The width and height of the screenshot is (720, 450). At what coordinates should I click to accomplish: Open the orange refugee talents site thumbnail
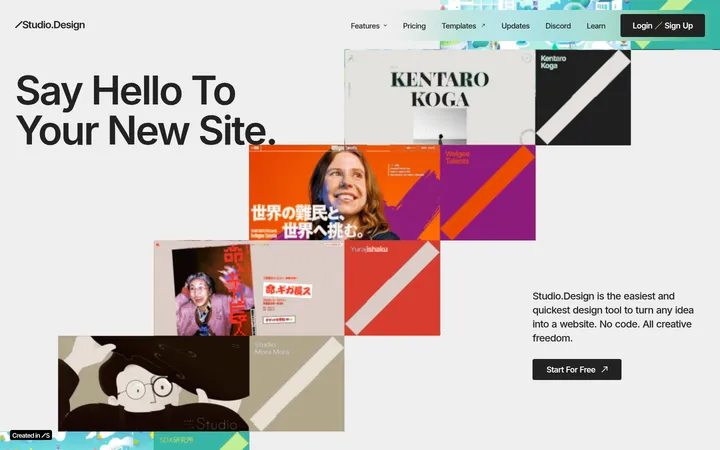point(344,192)
